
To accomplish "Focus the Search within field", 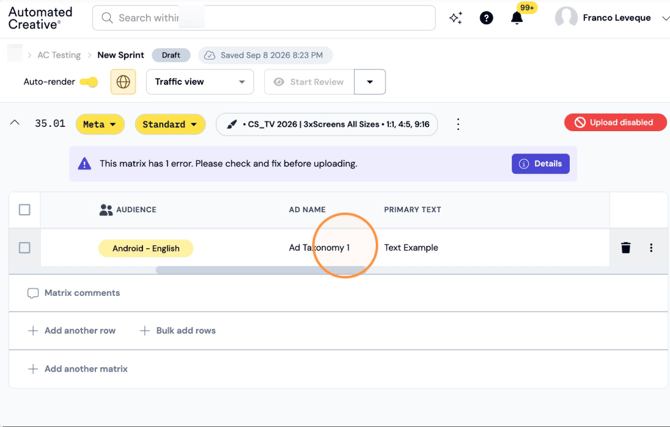I will point(264,18).
